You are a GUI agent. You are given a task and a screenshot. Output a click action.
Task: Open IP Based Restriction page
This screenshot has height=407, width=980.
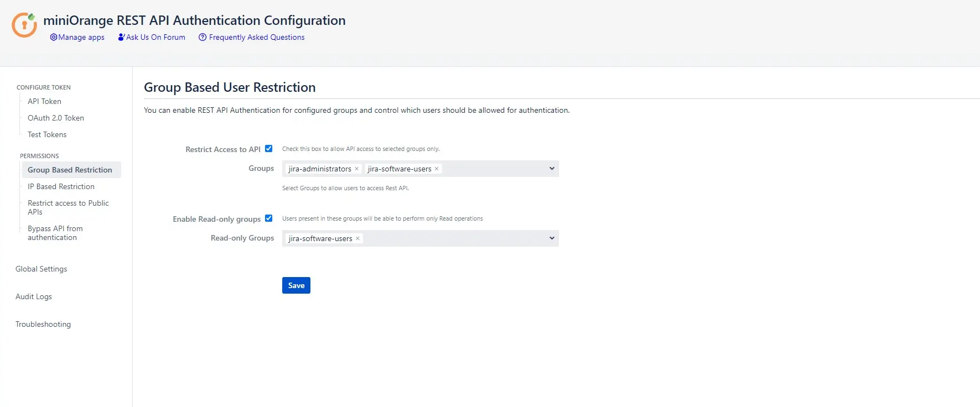pos(61,186)
